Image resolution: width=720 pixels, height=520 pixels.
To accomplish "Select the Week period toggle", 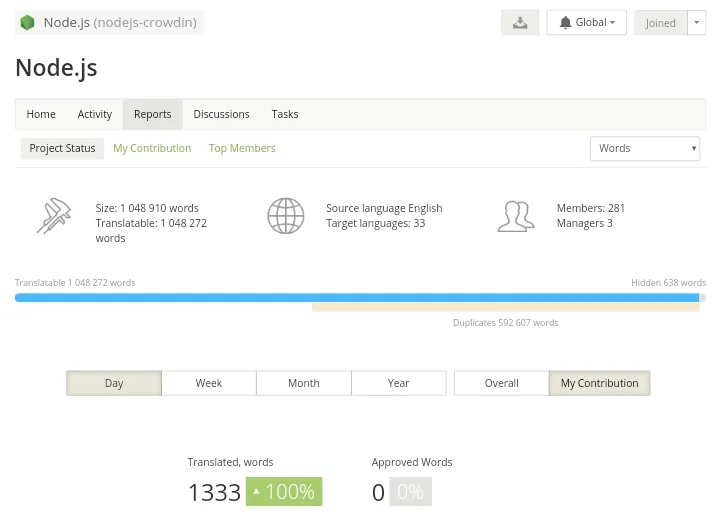I will 209,383.
